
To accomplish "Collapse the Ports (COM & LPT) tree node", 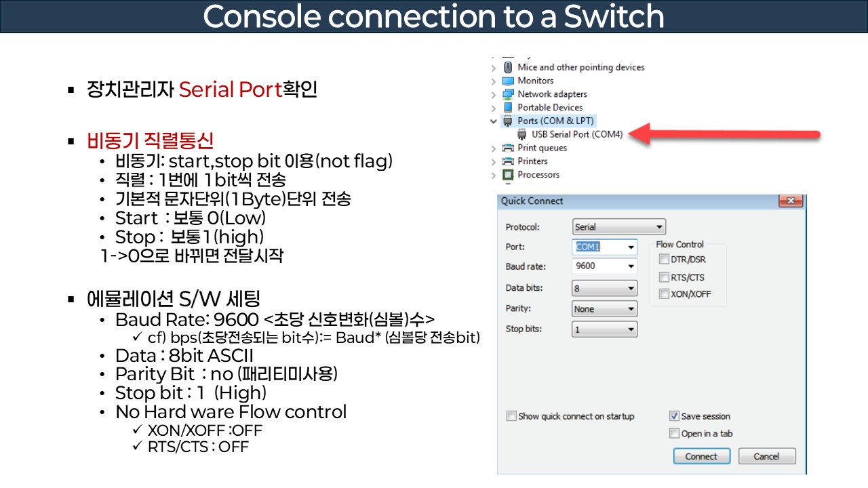I will point(494,121).
